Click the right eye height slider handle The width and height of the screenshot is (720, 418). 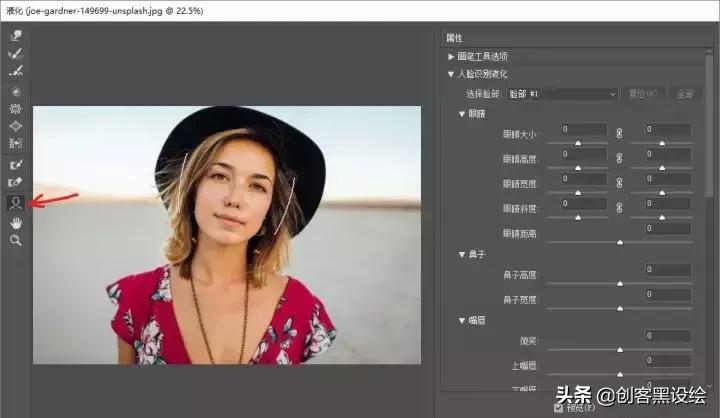click(x=662, y=168)
